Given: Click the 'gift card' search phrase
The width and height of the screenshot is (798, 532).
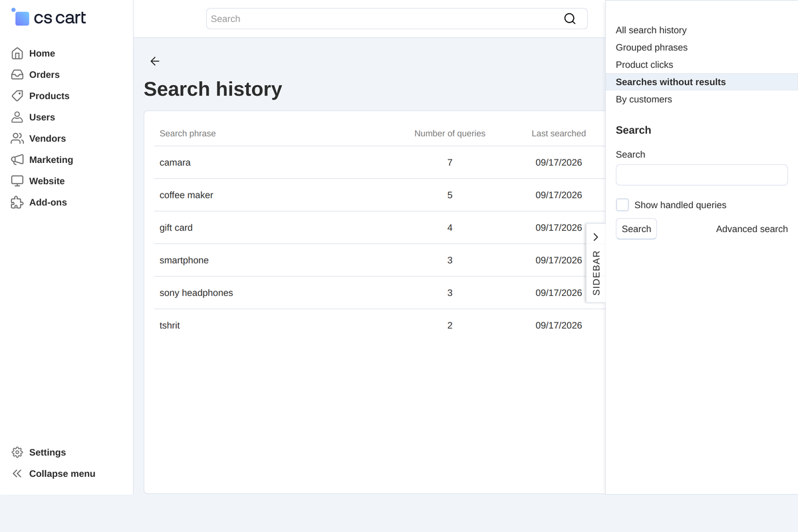Looking at the screenshot, I should tap(176, 227).
